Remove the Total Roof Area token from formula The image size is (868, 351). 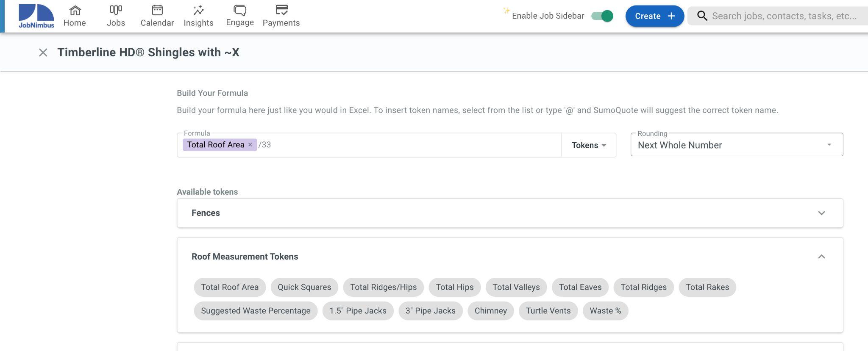[250, 145]
